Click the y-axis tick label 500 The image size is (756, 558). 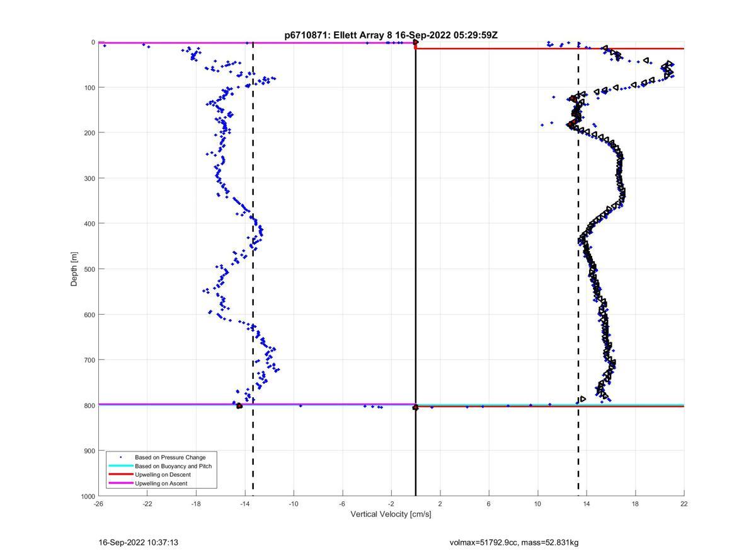click(x=89, y=269)
